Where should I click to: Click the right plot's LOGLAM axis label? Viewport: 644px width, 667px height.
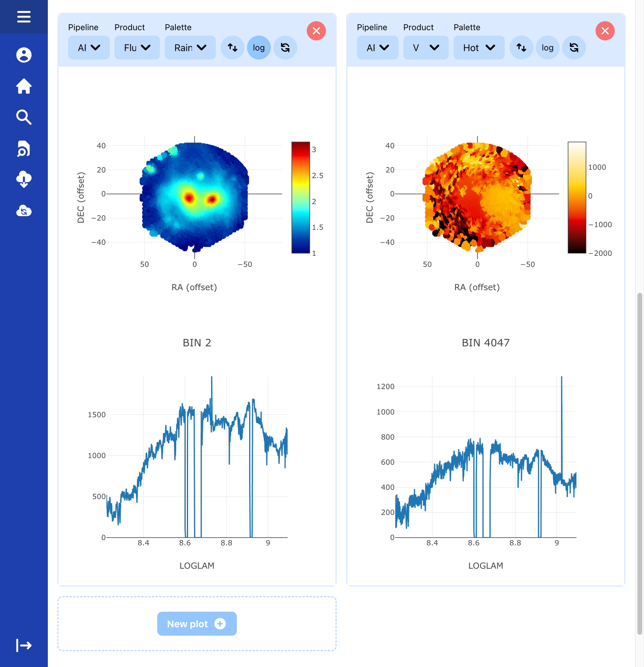(x=486, y=566)
